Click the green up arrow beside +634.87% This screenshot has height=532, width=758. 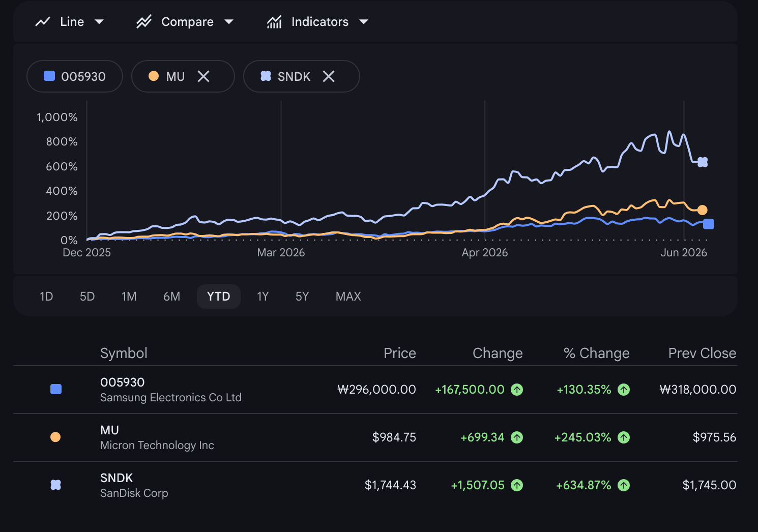tap(624, 485)
